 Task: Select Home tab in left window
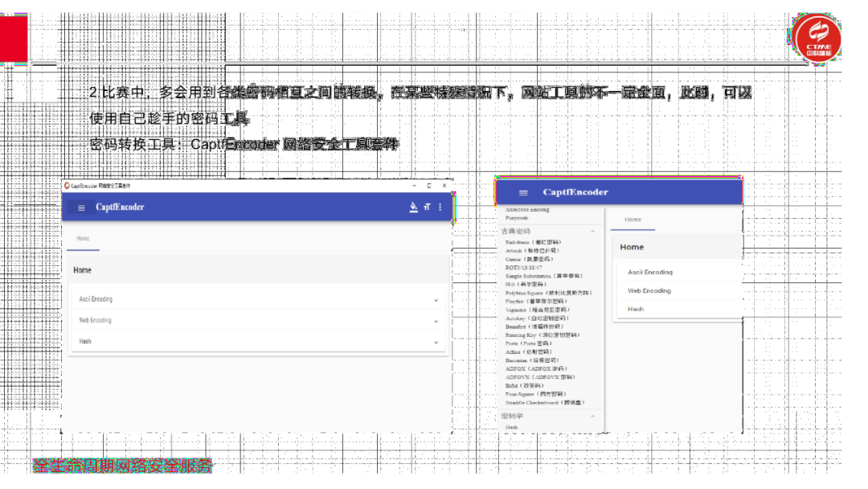pyautogui.click(x=83, y=239)
